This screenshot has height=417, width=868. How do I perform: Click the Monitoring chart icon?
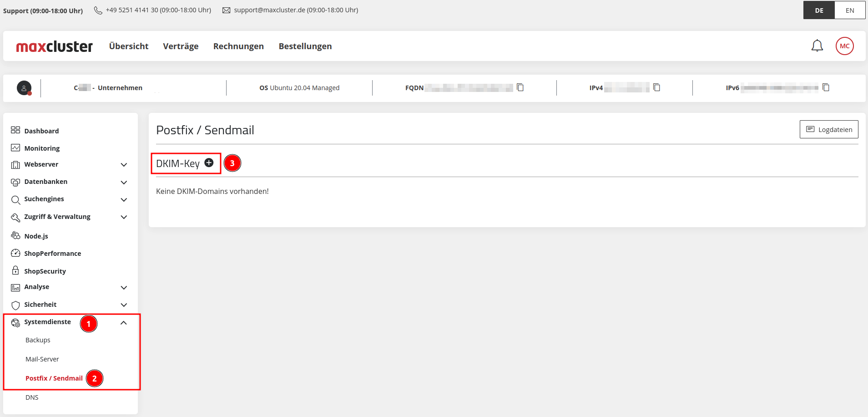(15, 148)
